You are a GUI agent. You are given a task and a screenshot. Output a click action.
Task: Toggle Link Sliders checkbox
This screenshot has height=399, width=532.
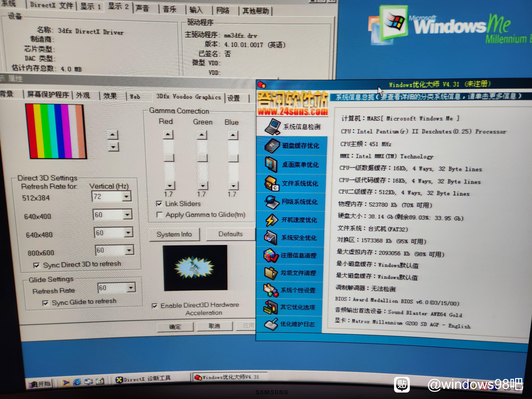[159, 204]
